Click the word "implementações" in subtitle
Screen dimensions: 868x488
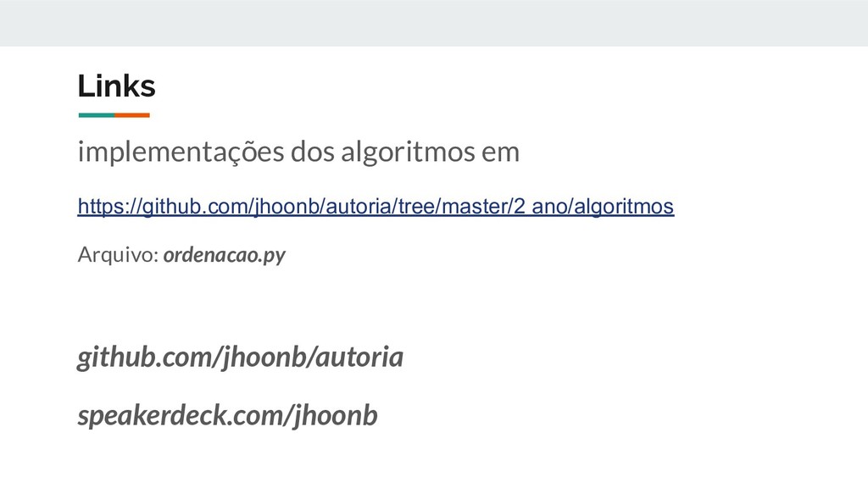click(x=181, y=152)
